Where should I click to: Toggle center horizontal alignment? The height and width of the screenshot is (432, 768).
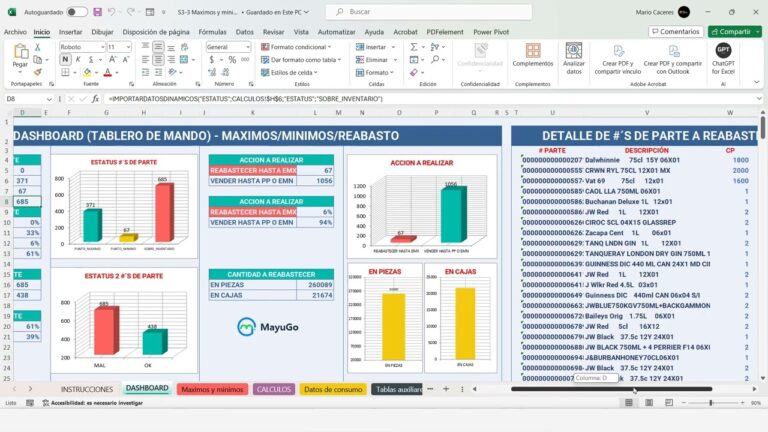coord(158,60)
